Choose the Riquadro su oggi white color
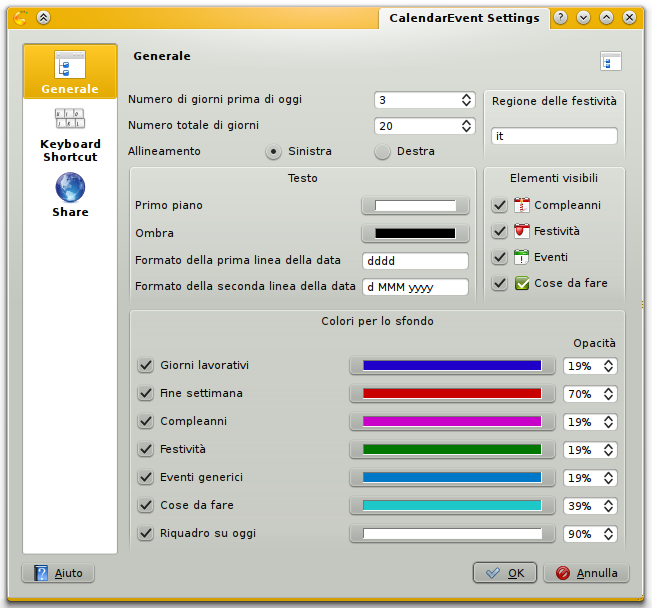This screenshot has width=652, height=608. tap(452, 534)
